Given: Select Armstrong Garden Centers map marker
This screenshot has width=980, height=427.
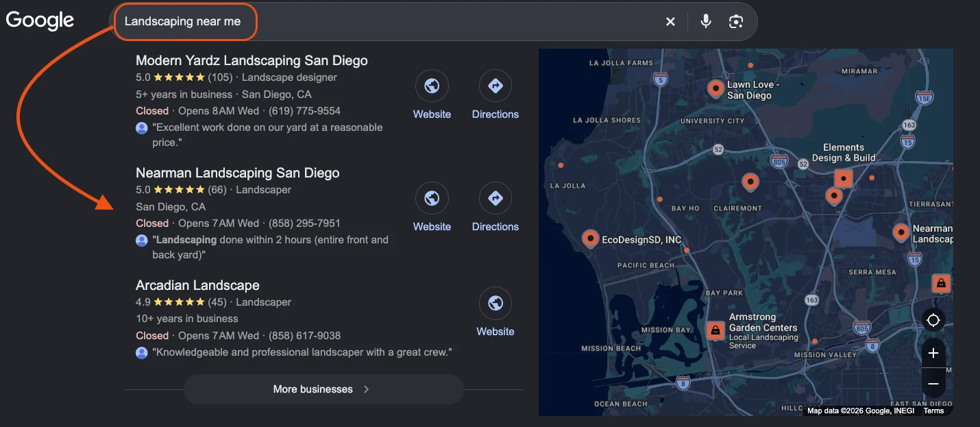Looking at the screenshot, I should 715,330.
